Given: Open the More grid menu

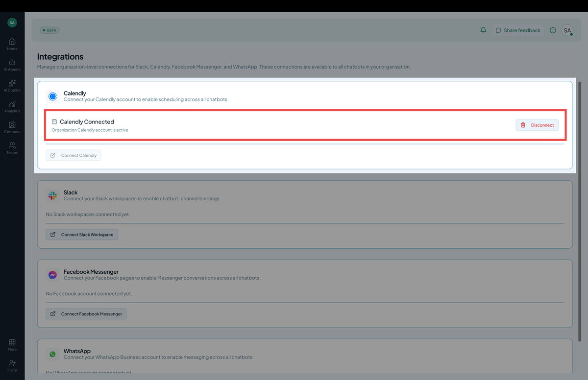Looking at the screenshot, I should coord(12,345).
